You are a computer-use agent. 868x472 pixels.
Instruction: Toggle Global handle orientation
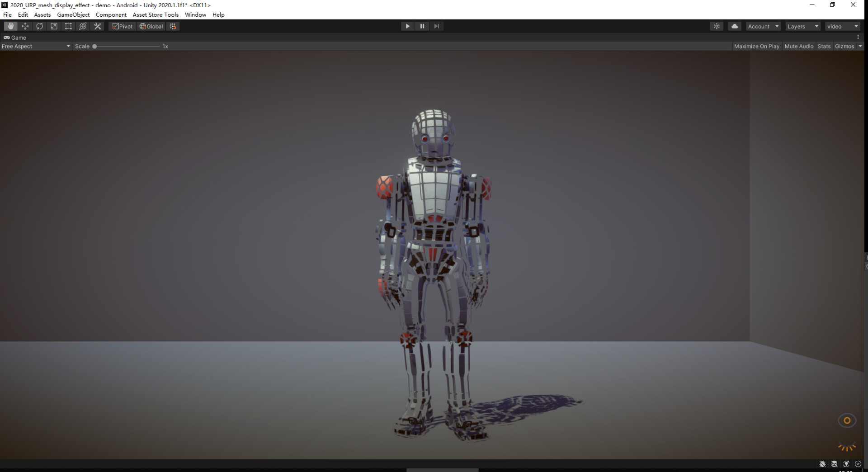click(151, 26)
